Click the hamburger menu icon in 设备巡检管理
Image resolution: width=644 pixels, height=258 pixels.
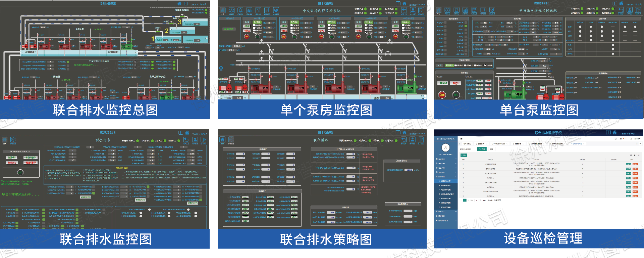click(x=462, y=139)
